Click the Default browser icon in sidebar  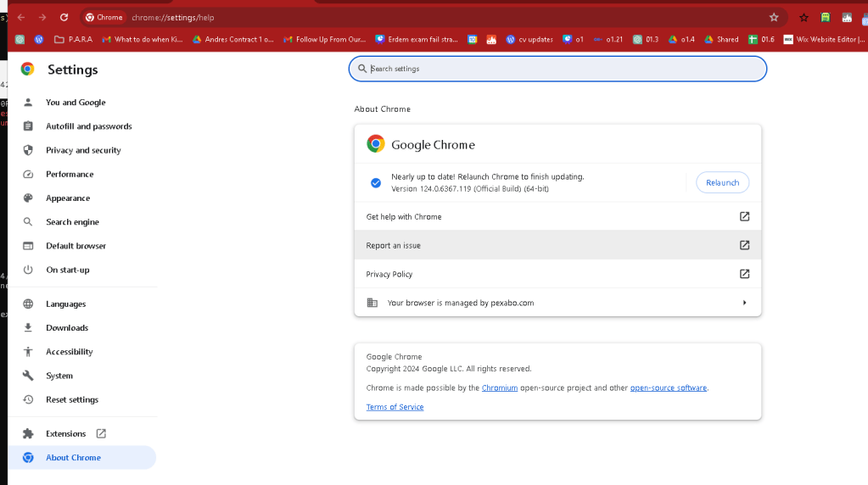tap(28, 246)
